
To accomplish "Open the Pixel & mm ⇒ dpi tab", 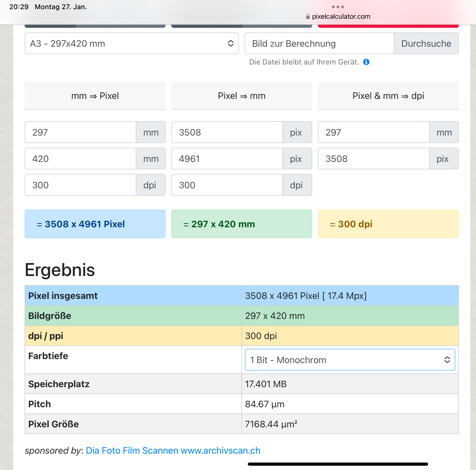I will point(388,96).
